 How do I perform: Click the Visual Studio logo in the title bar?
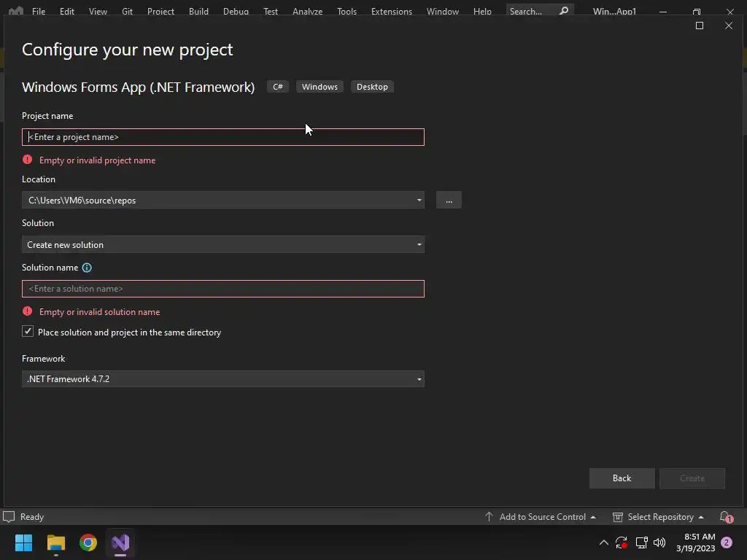(16, 10)
